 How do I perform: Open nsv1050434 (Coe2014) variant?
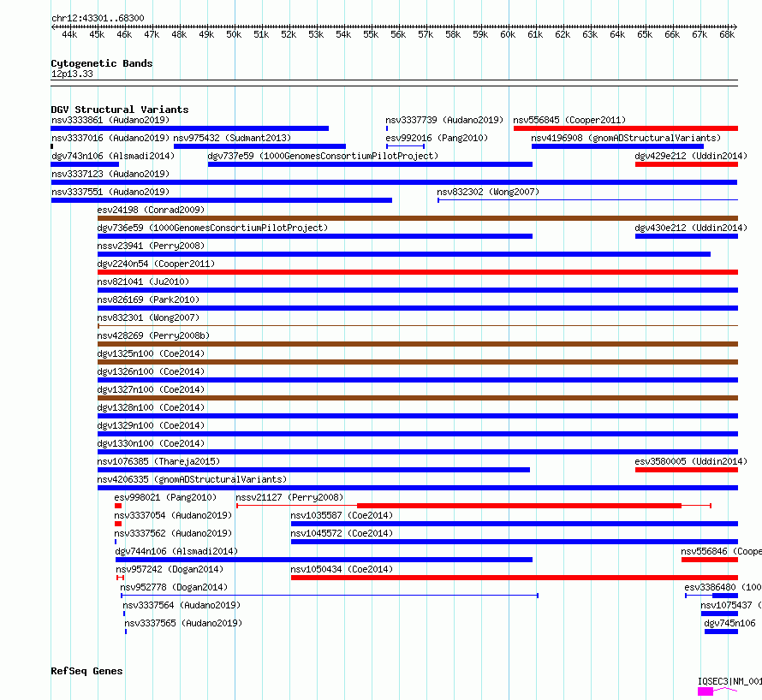(x=515, y=578)
